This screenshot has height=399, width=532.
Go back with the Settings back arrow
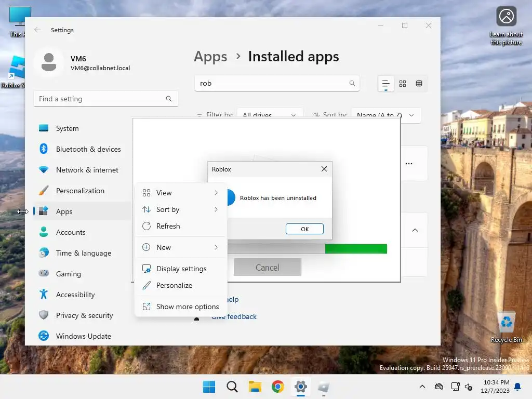coord(37,30)
